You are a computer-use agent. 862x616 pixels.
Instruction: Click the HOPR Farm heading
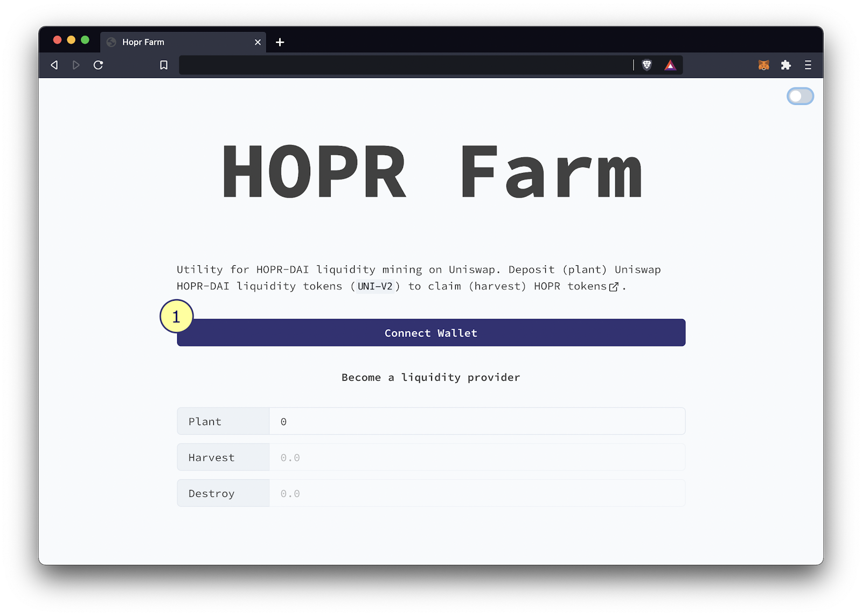point(432,172)
